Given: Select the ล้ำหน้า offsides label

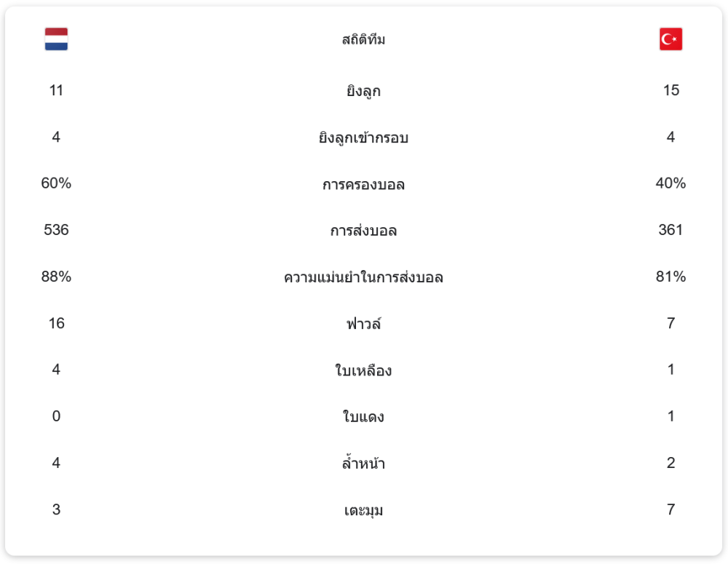Looking at the screenshot, I should pos(363,464).
